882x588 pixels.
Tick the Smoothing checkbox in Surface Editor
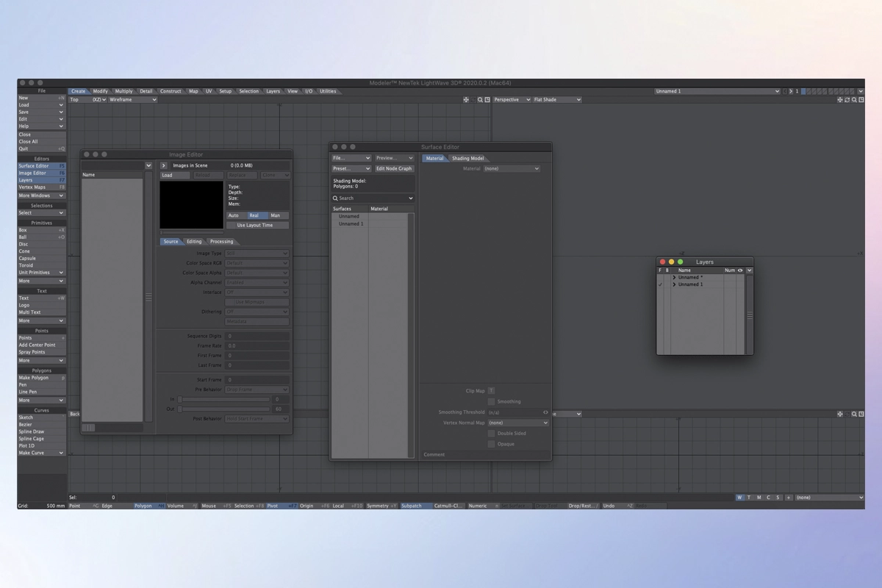492,402
